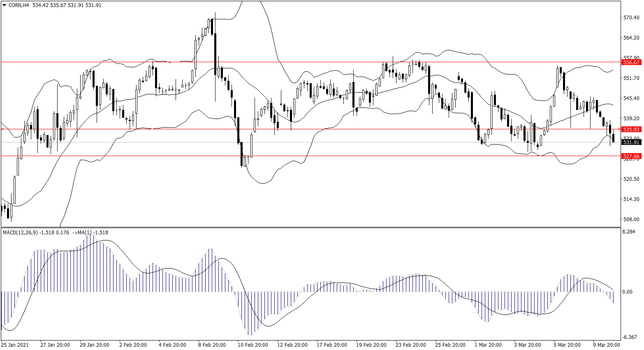
Task: Select the red 556.67 price tag
Action: [631, 62]
